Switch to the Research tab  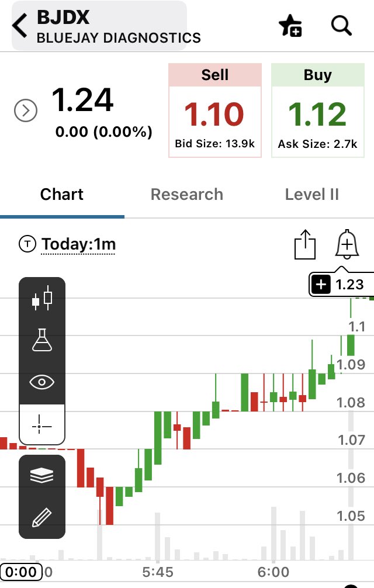[186, 194]
